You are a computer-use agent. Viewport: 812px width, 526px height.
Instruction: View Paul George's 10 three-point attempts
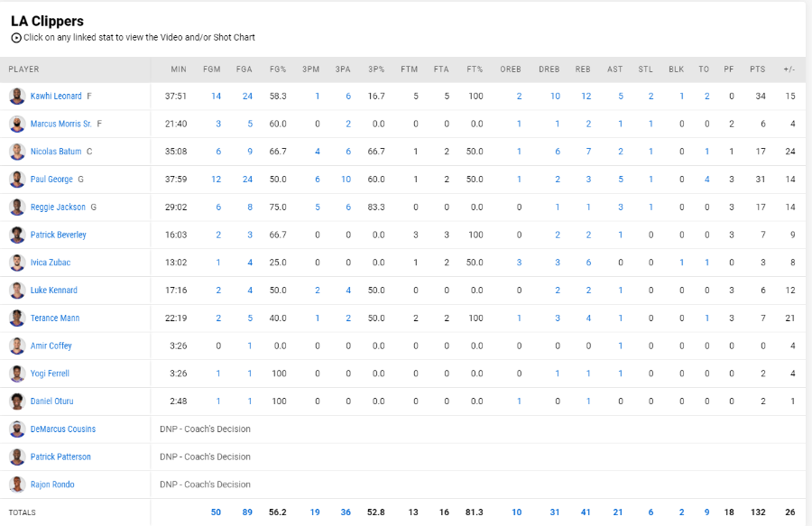tap(346, 180)
